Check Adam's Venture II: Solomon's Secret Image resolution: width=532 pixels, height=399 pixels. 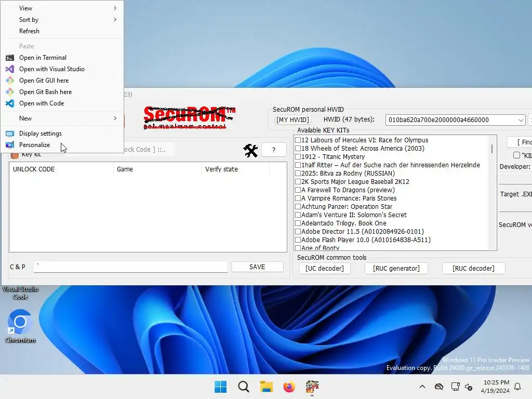click(x=298, y=215)
